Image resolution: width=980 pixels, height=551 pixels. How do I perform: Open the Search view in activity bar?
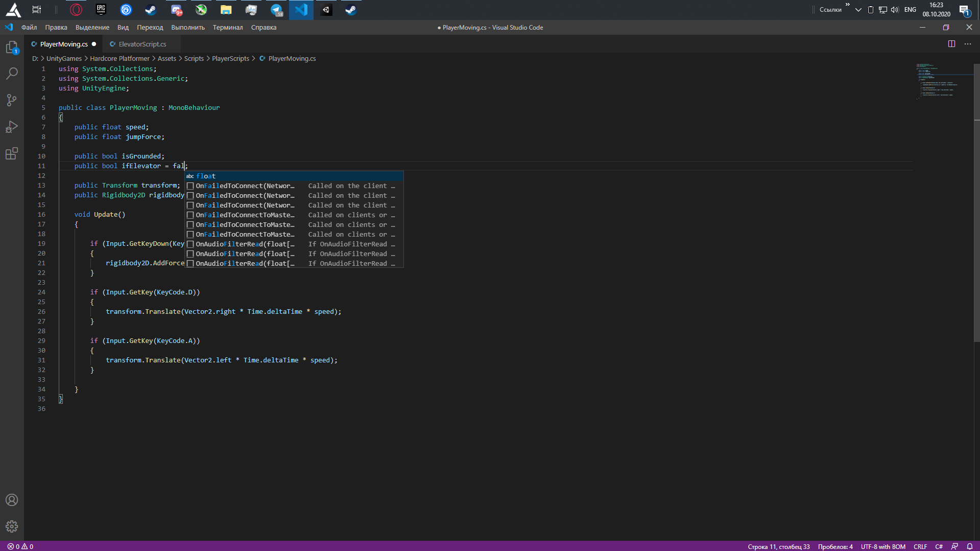coord(12,74)
